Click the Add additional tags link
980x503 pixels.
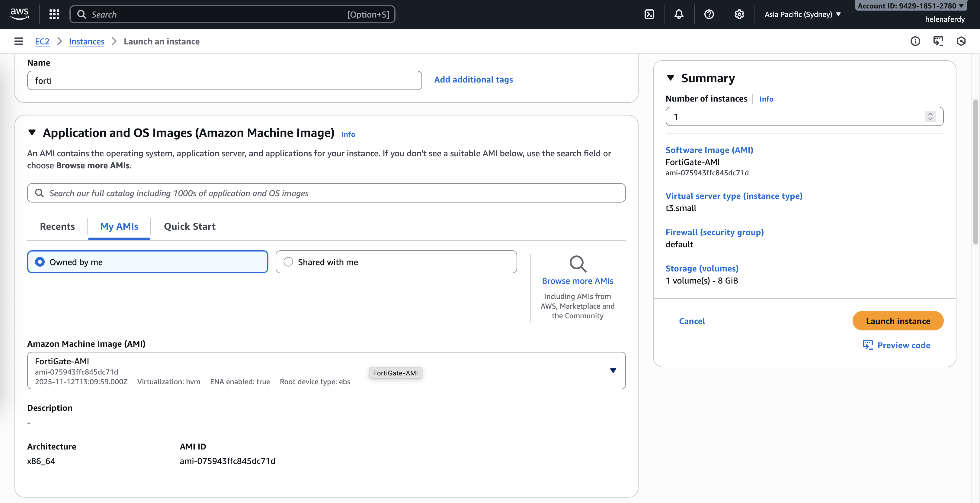pyautogui.click(x=473, y=80)
